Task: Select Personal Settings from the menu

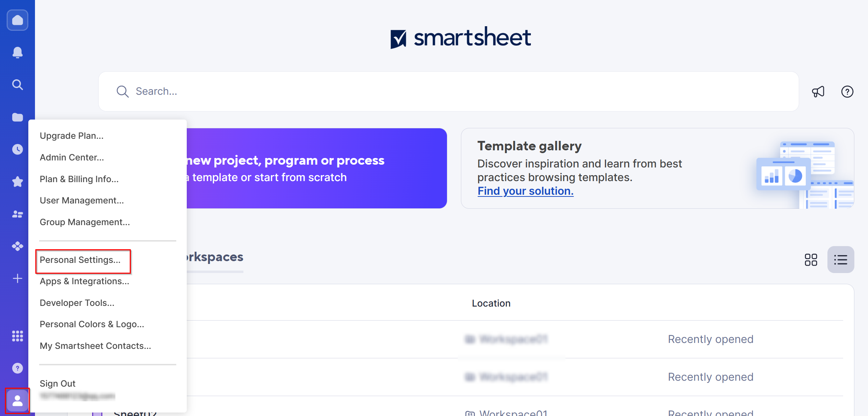Action: 80,260
